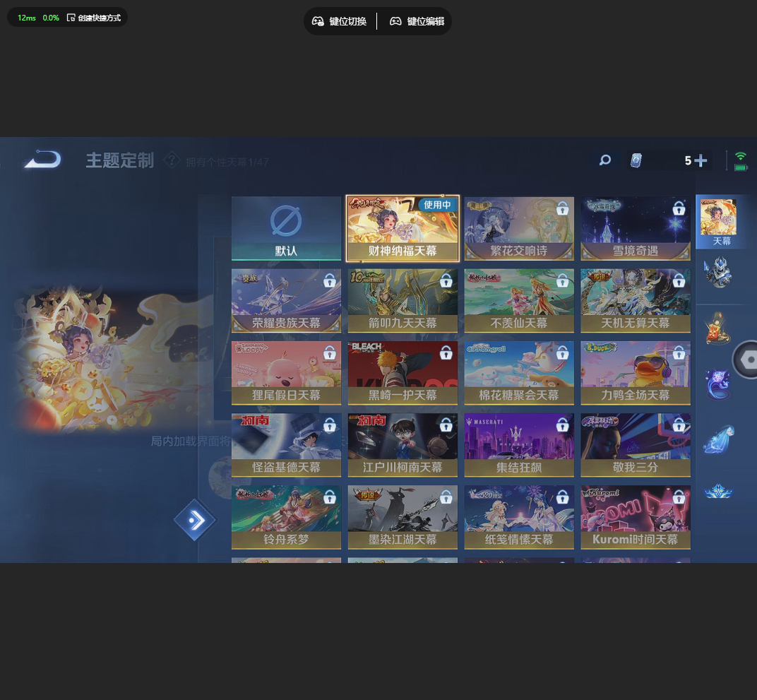Image resolution: width=757 pixels, height=700 pixels.
Task: Select the 默认 default sky curtain
Action: point(286,229)
